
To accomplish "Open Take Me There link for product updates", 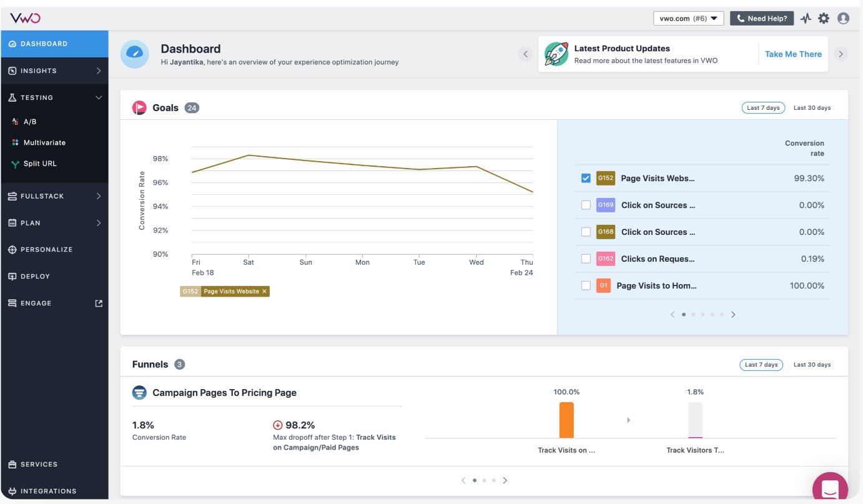I will [x=793, y=54].
